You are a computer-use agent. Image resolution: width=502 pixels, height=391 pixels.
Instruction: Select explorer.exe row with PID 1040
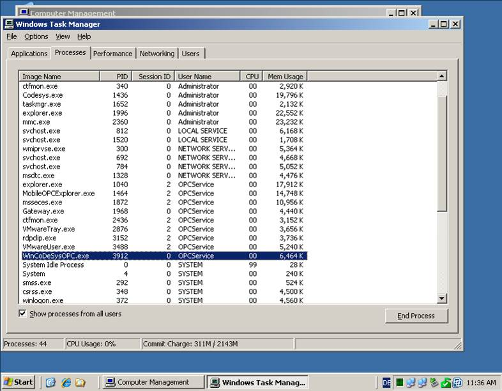coord(163,185)
